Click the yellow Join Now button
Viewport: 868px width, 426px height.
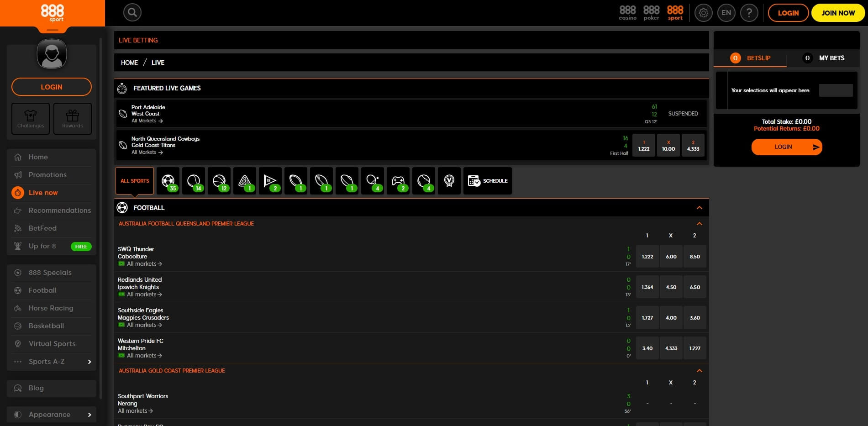pos(838,13)
